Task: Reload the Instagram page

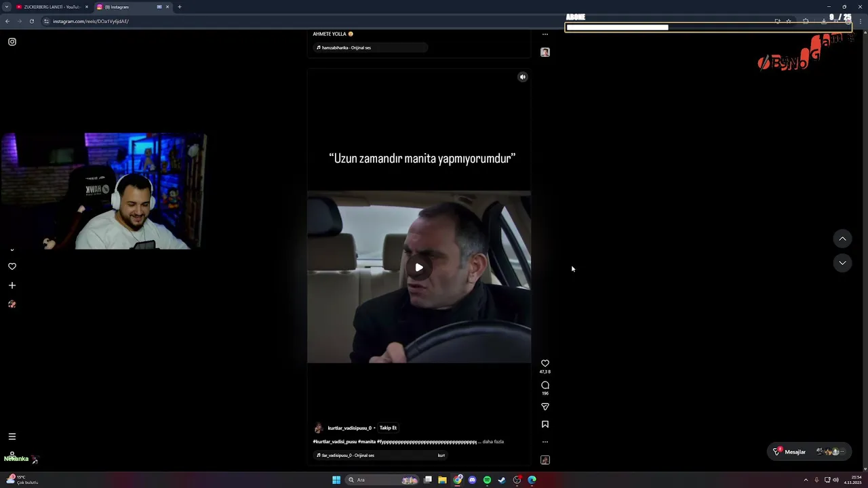Action: [32, 21]
